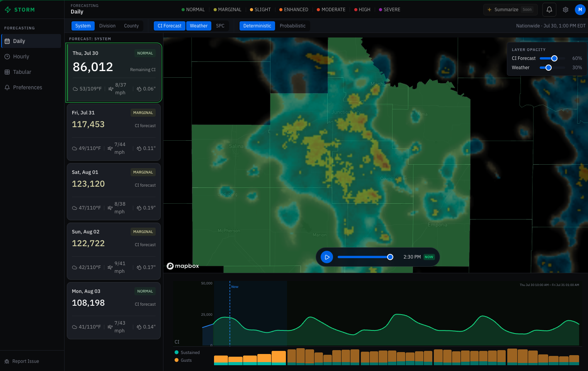Click wind icon on Sat Aug 01 card
The width and height of the screenshot is (588, 371).
pyautogui.click(x=110, y=208)
